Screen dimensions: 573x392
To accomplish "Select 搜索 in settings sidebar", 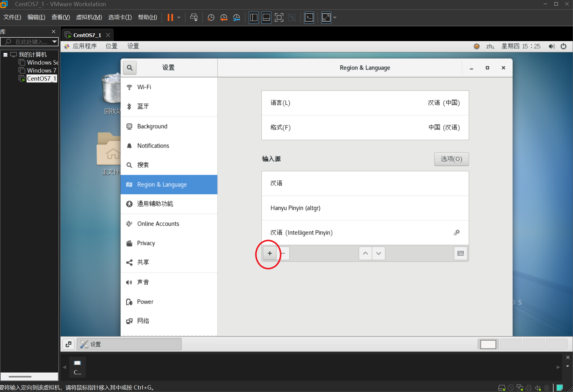I will [x=169, y=165].
